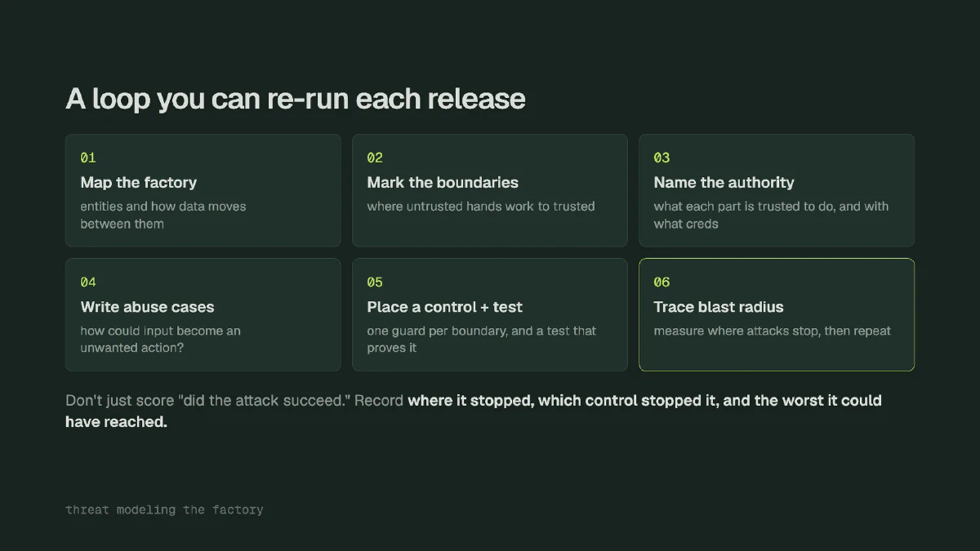
Task: Open the 'Name the authority' card
Action: tap(777, 190)
